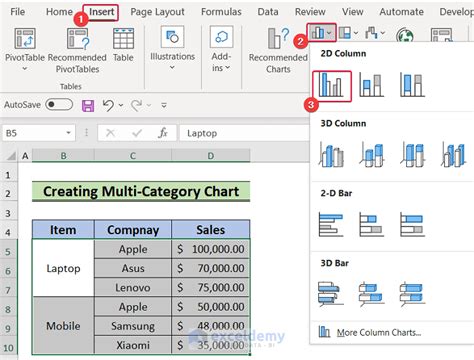Click the merged Laptop cell
Screen dimensions: 474x360
[x=63, y=268]
